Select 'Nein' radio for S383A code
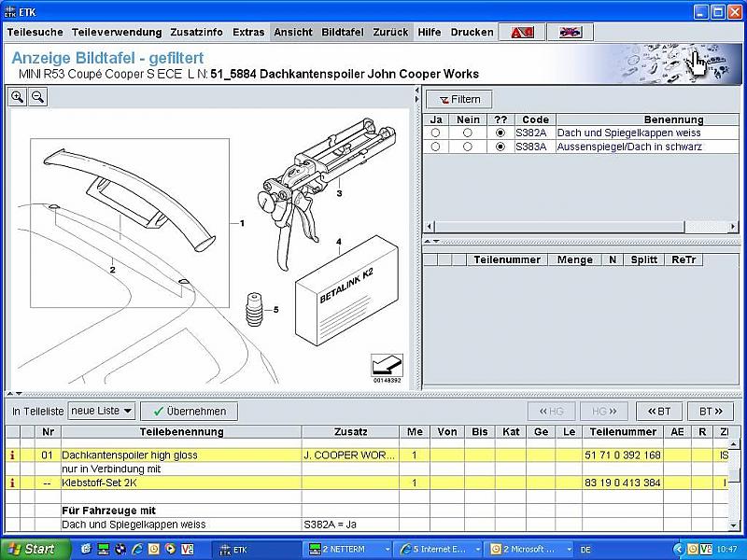 coord(467,147)
